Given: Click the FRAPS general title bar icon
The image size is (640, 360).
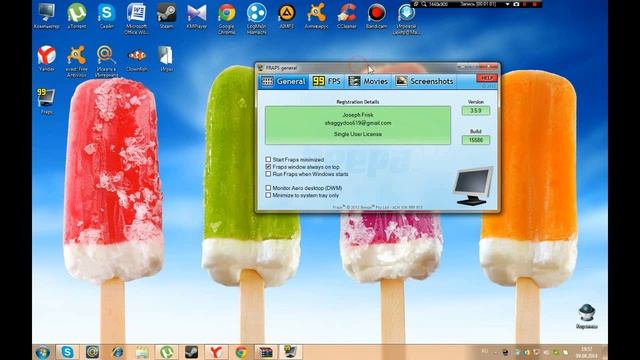Looking at the screenshot, I should click(260, 68).
